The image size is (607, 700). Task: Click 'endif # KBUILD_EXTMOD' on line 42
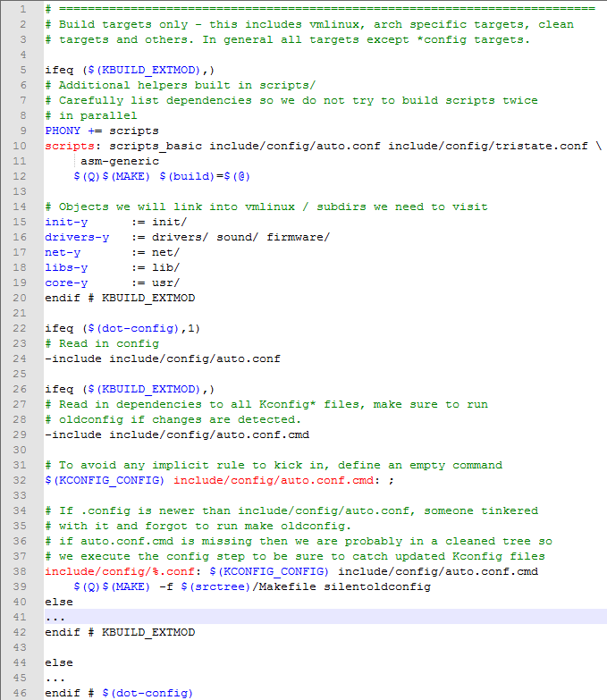pos(120,632)
